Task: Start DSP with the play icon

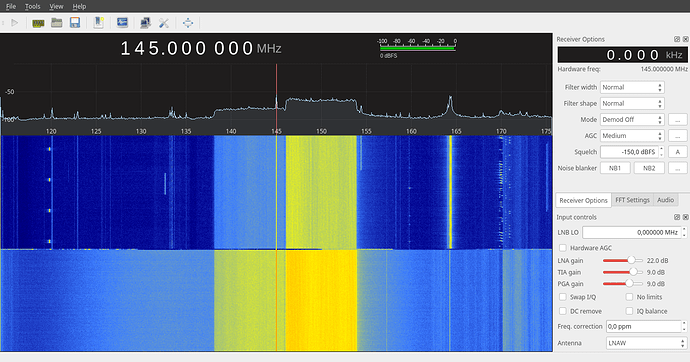Action: pyautogui.click(x=15, y=22)
